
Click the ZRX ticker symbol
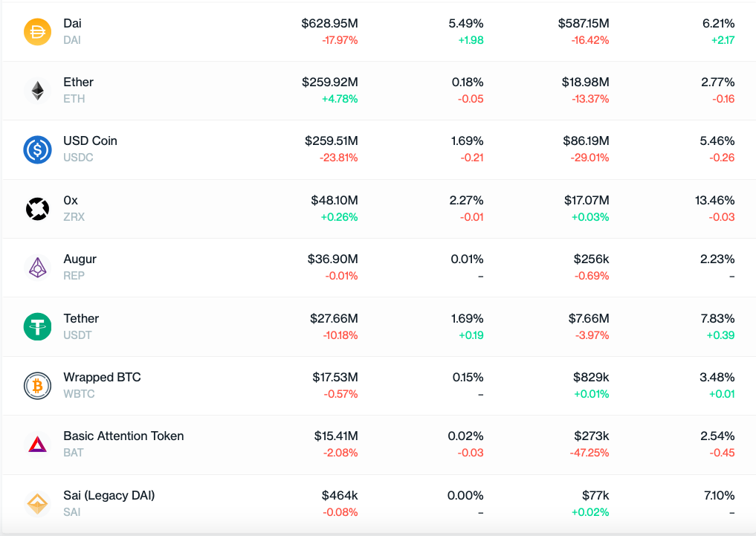(74, 217)
